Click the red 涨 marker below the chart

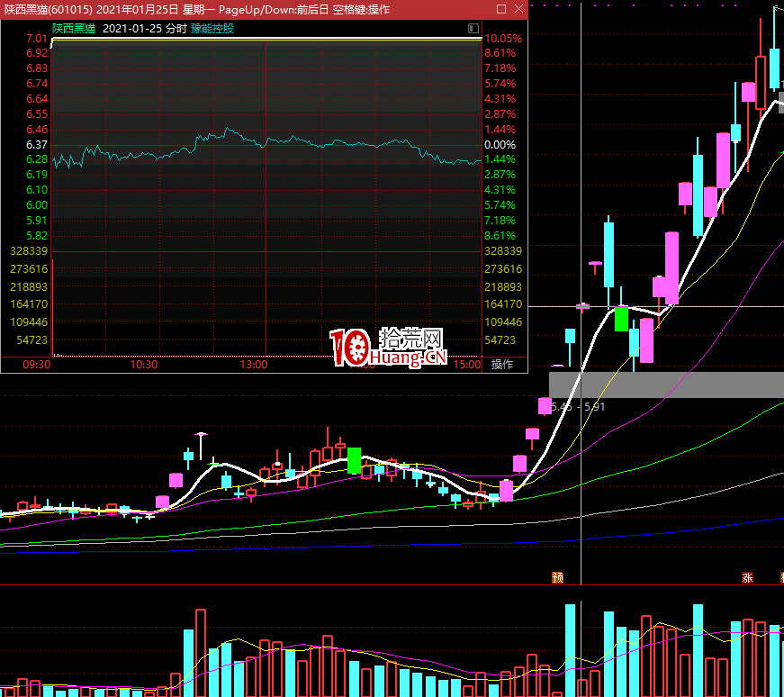[x=746, y=577]
